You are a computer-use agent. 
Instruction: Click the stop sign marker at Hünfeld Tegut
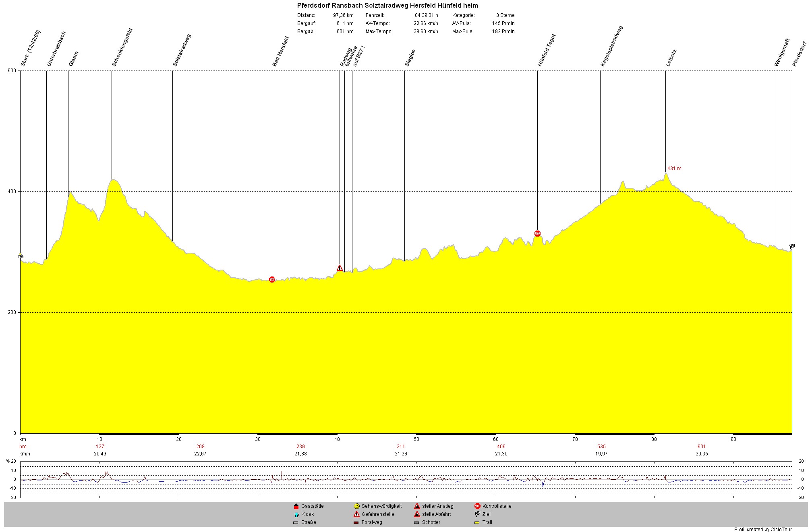click(x=537, y=233)
